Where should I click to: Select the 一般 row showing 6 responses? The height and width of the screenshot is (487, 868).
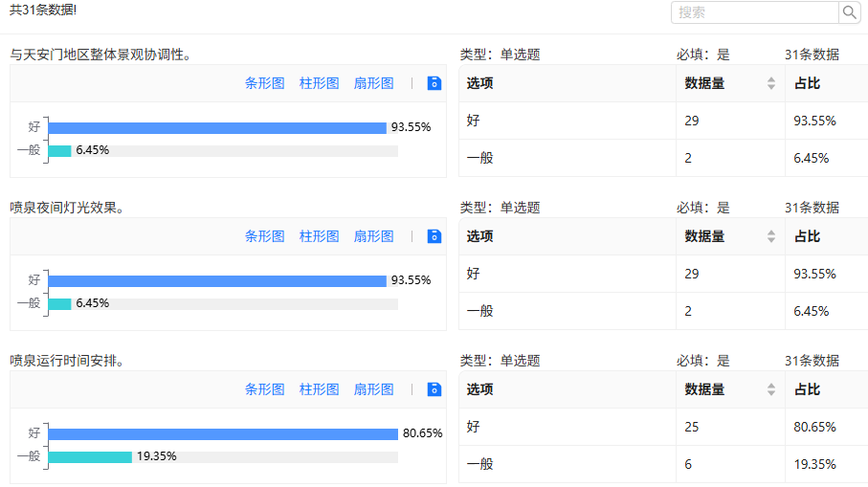click(663, 464)
